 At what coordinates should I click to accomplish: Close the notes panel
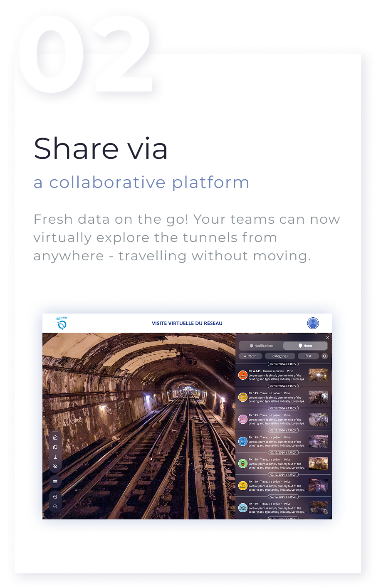click(x=327, y=337)
